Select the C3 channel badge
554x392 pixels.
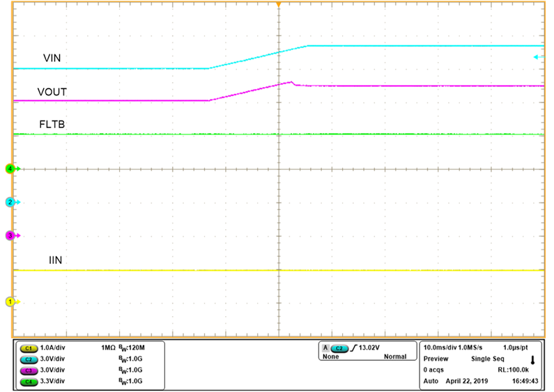tap(29, 371)
